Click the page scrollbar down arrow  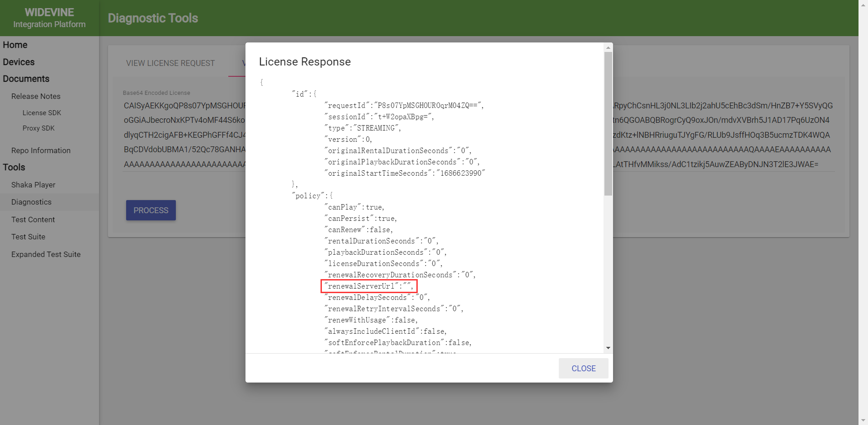[x=863, y=421]
